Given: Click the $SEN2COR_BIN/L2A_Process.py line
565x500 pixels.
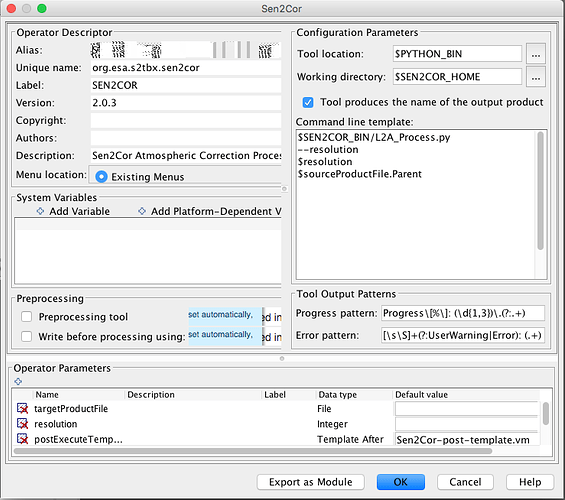Looking at the screenshot, I should (374, 137).
